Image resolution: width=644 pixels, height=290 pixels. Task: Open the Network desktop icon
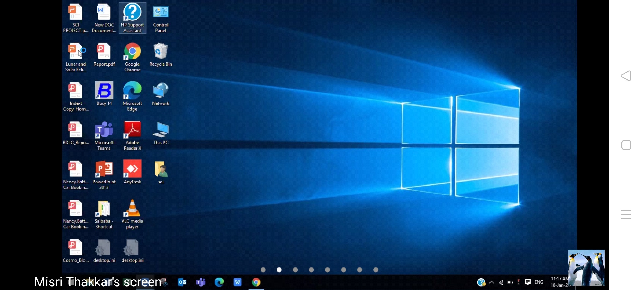[x=161, y=94]
